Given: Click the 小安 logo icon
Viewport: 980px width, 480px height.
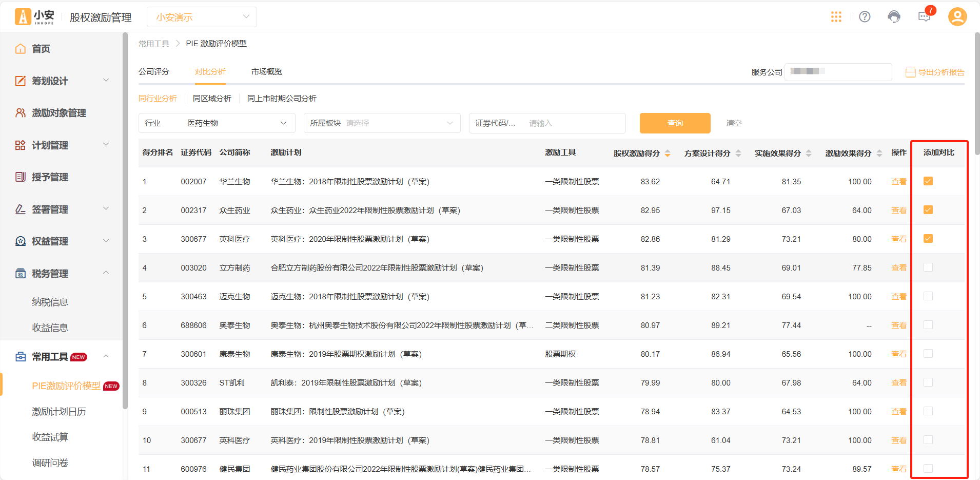Looking at the screenshot, I should [23, 17].
